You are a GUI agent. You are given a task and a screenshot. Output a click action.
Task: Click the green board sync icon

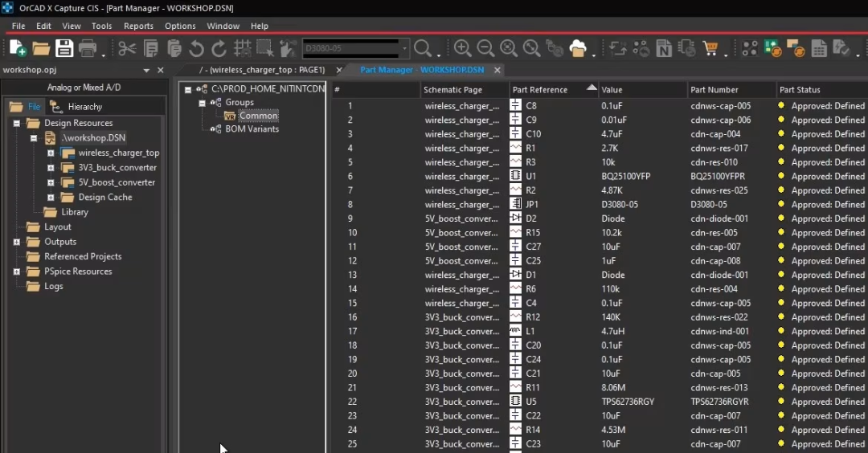tap(773, 49)
